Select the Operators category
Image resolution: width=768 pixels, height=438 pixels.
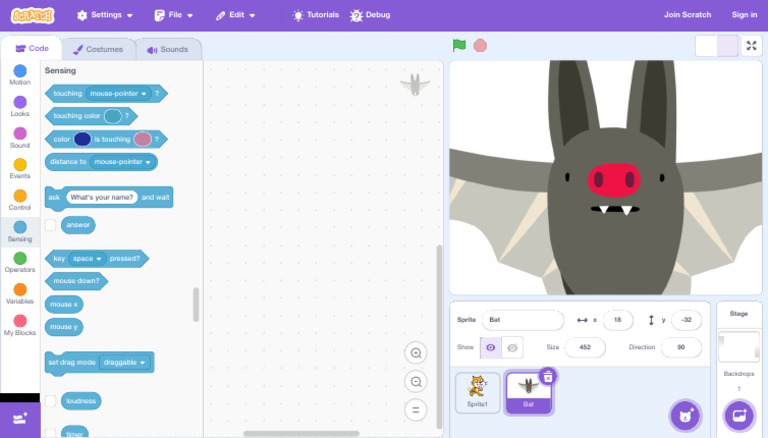(x=20, y=262)
